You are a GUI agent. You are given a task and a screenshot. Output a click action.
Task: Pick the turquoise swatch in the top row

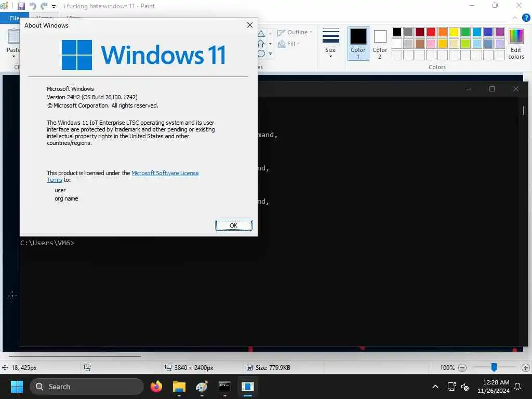477,32
